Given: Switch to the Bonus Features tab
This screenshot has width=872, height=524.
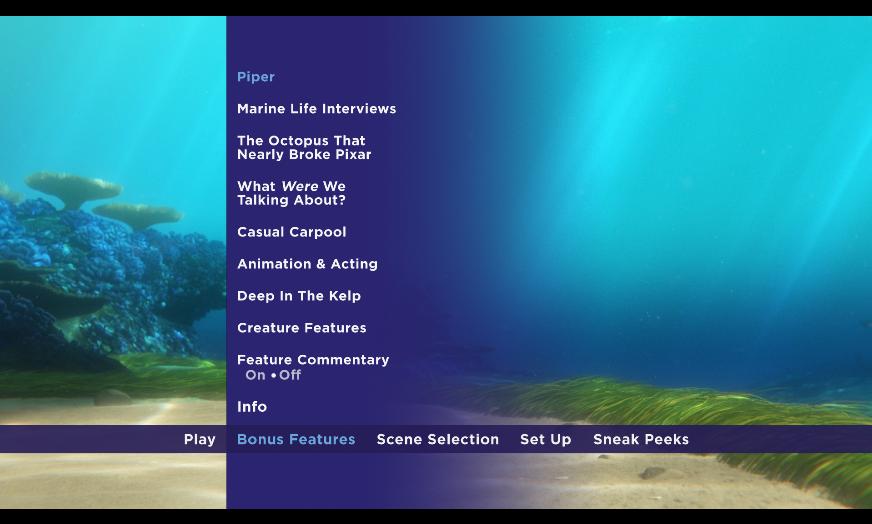Looking at the screenshot, I should pyautogui.click(x=296, y=439).
